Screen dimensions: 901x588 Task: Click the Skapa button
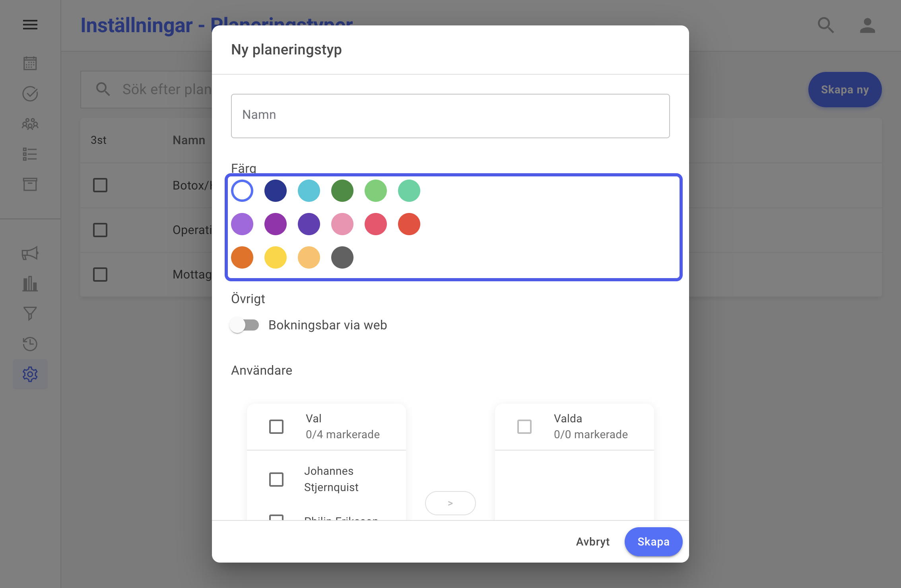[x=653, y=542]
